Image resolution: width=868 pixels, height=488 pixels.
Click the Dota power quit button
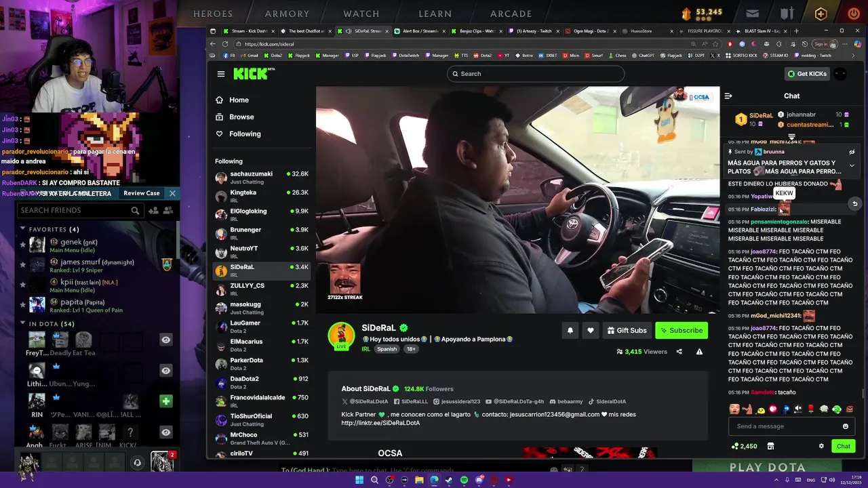(x=854, y=14)
